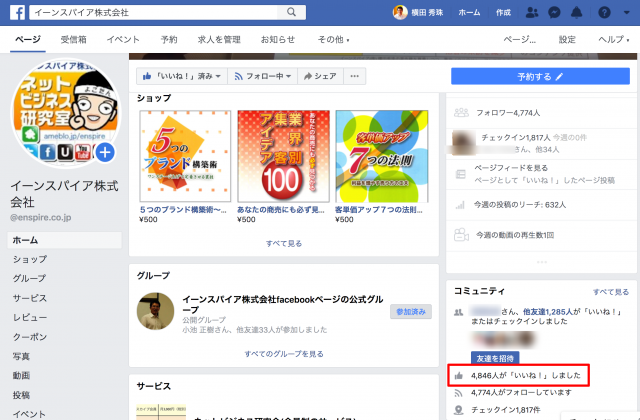The height and width of the screenshot is (420, 640).
Task: Click the Facebook logo icon
Action: coord(17,13)
